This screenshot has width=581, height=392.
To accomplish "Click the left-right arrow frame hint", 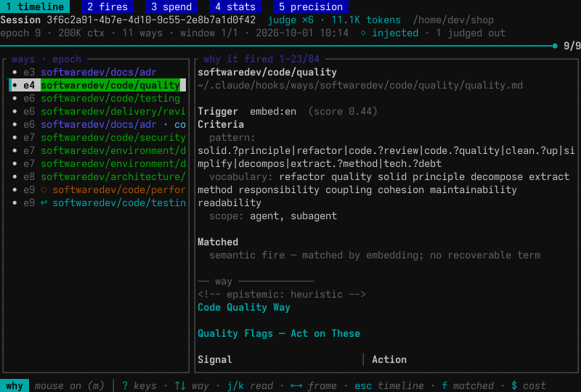I will tap(314, 385).
